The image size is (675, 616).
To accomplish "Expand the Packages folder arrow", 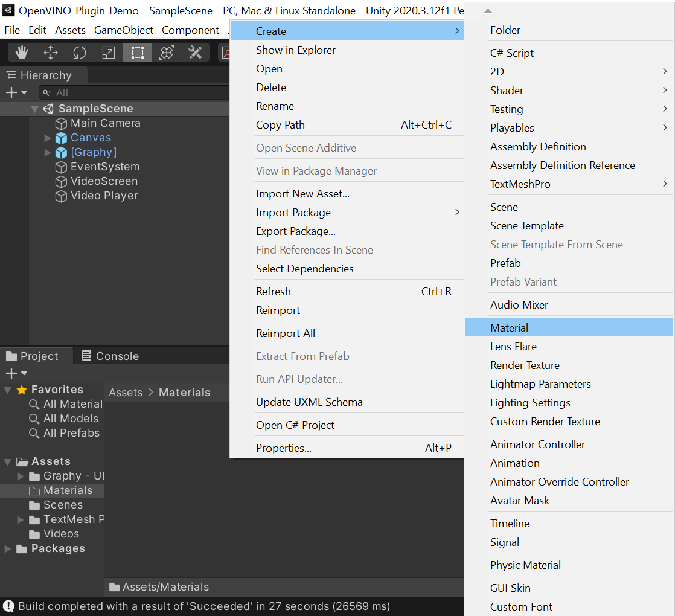I will [x=8, y=548].
